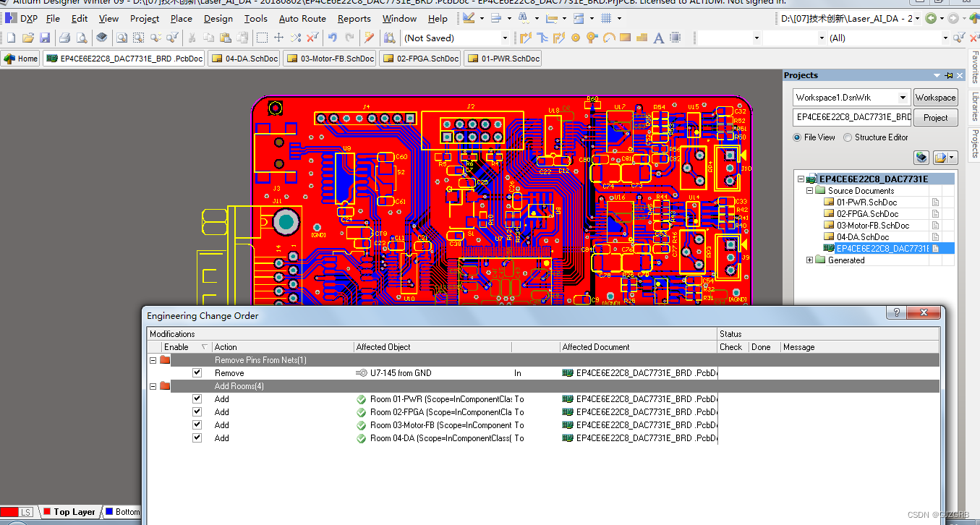Image resolution: width=980 pixels, height=525 pixels.
Task: Click the Project button in Projects panel
Action: (935, 116)
